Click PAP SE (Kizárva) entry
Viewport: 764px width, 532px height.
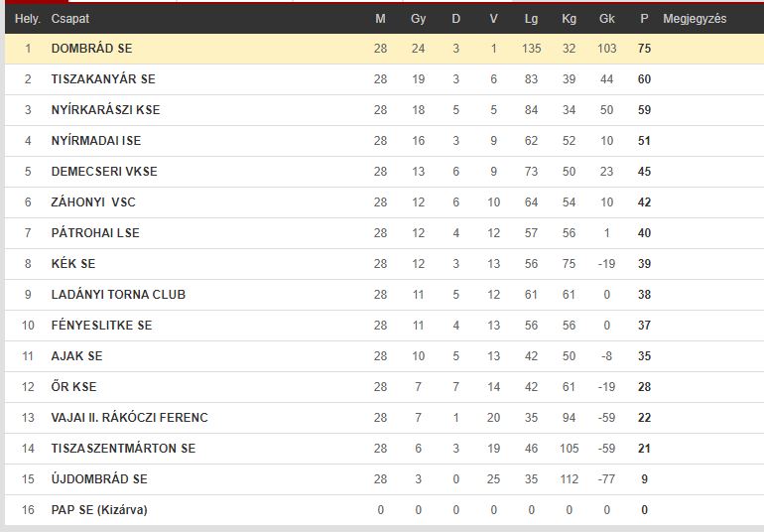(99, 509)
